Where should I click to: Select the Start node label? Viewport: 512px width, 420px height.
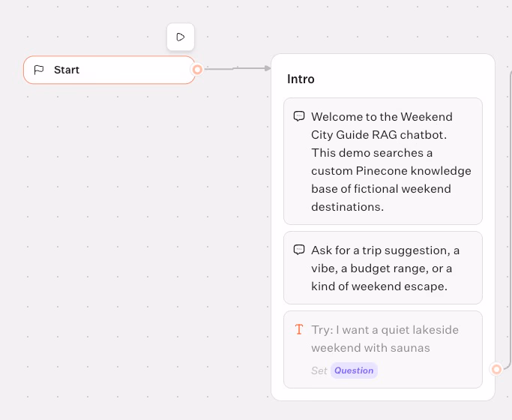click(67, 70)
